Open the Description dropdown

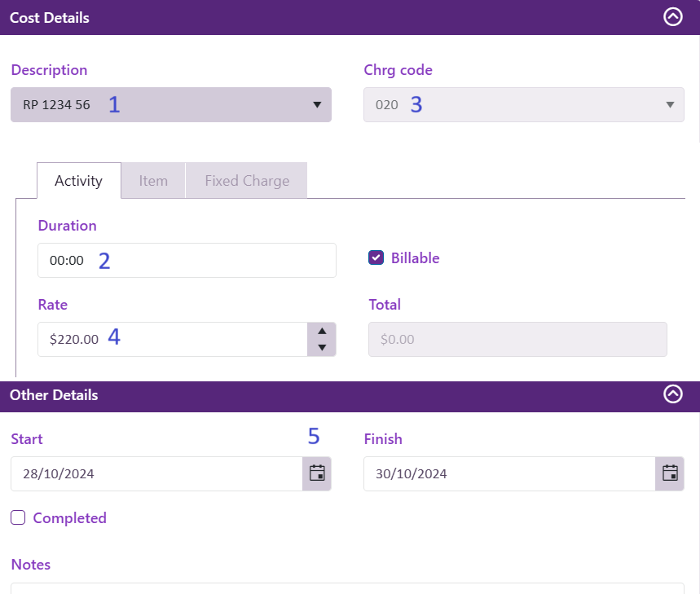[x=171, y=105]
